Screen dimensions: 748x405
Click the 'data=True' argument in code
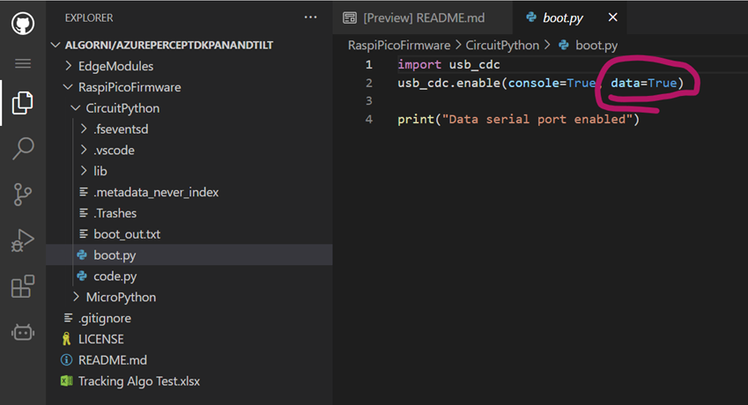point(644,83)
